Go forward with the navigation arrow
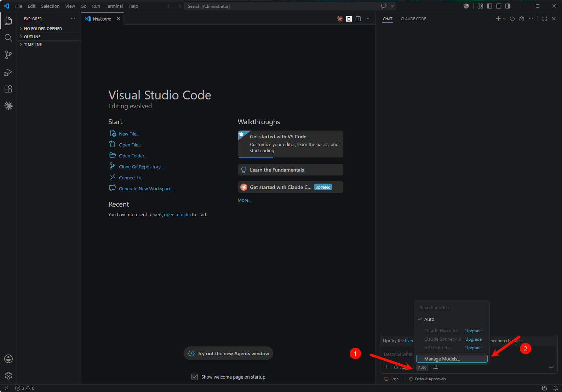Screen dimensions: 562x392 pos(179,6)
